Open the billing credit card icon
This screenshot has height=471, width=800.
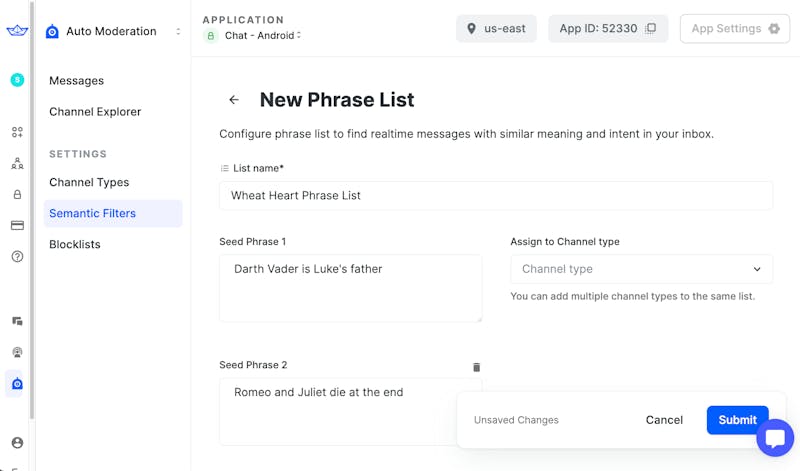[17, 226]
